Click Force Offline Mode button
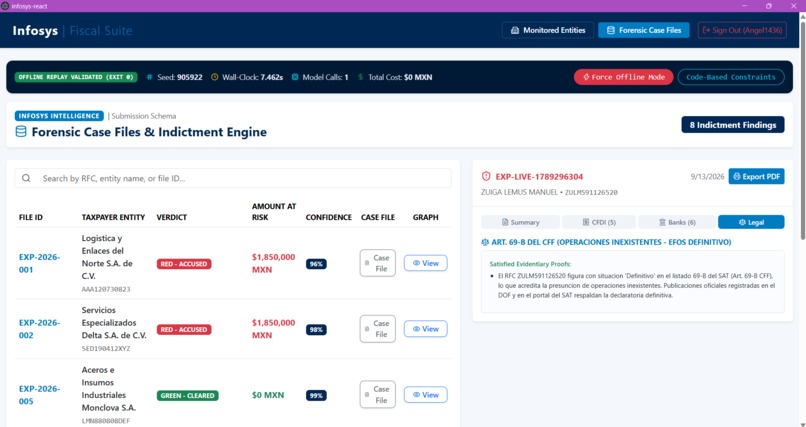The height and width of the screenshot is (427, 806). [x=624, y=77]
